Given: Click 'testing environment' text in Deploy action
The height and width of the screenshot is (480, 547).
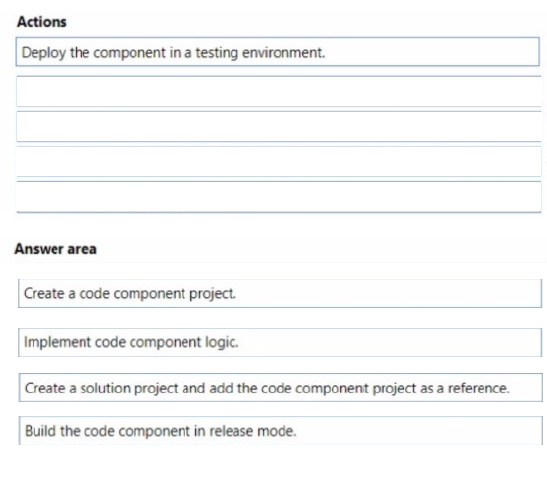Looking at the screenshot, I should click(x=260, y=53).
